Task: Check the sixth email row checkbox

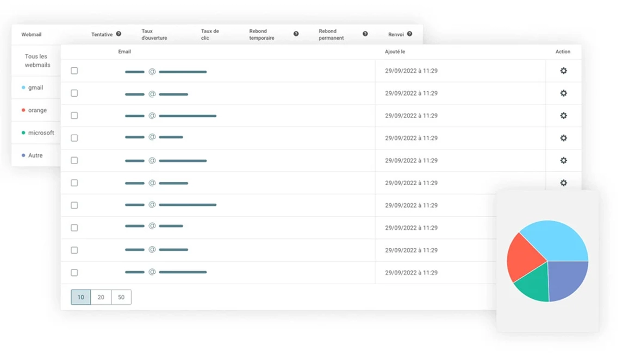Action: tap(74, 183)
